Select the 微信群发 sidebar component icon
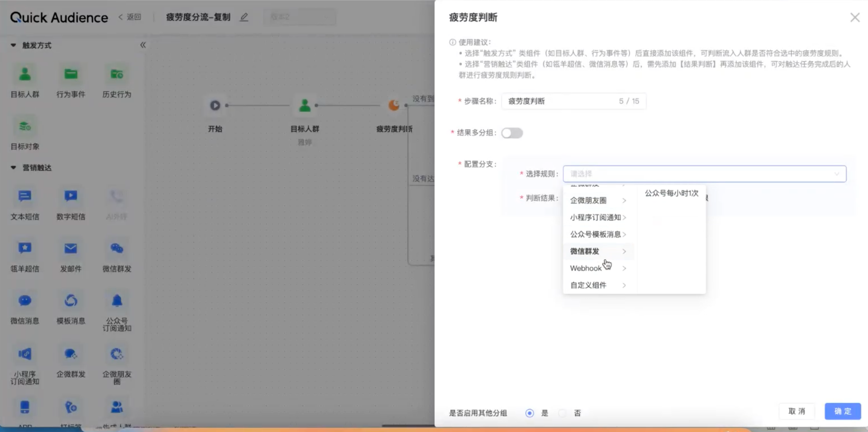 pos(116,248)
